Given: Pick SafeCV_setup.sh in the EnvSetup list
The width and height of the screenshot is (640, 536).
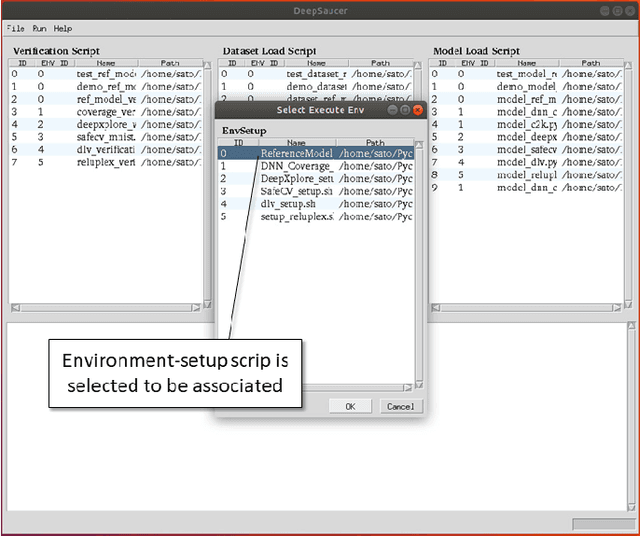Looking at the screenshot, I should pos(297,191).
